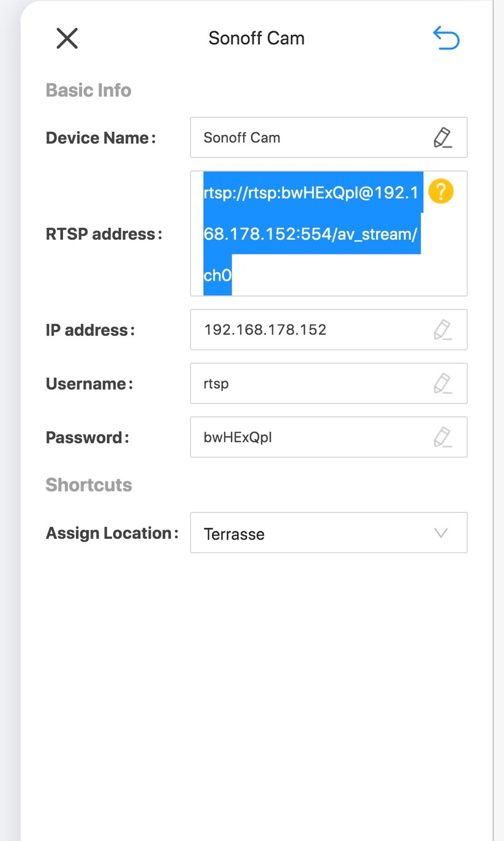Click the pencil icon next to Username

[443, 383]
